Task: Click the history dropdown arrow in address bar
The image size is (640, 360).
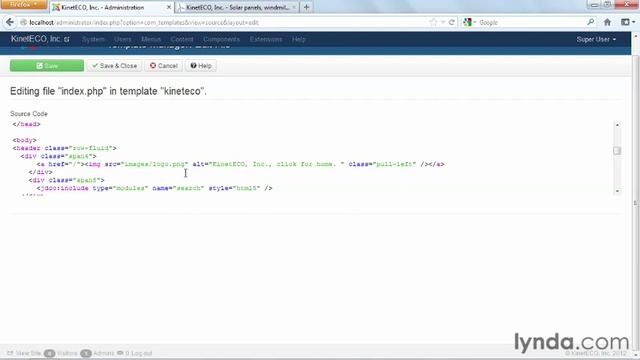Action: coord(443,22)
